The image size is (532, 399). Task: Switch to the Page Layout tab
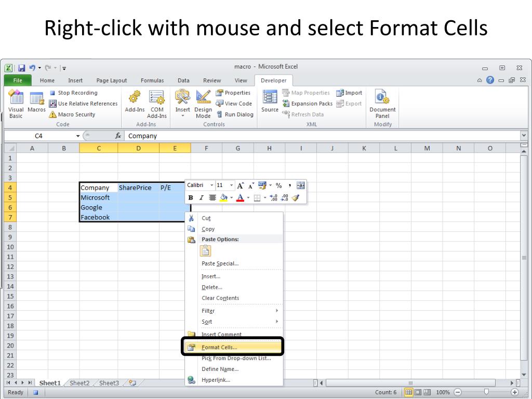111,81
